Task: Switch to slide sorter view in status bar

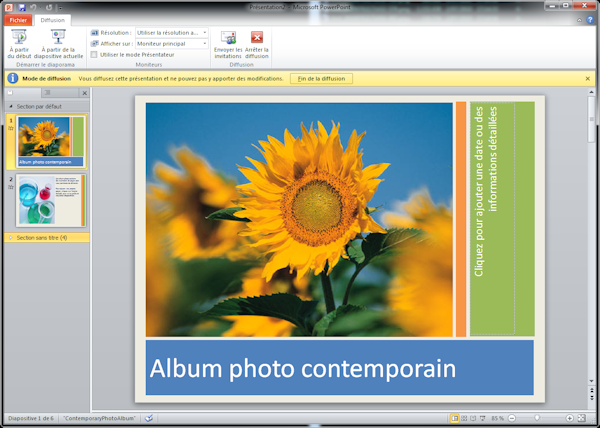Action: [x=465, y=418]
